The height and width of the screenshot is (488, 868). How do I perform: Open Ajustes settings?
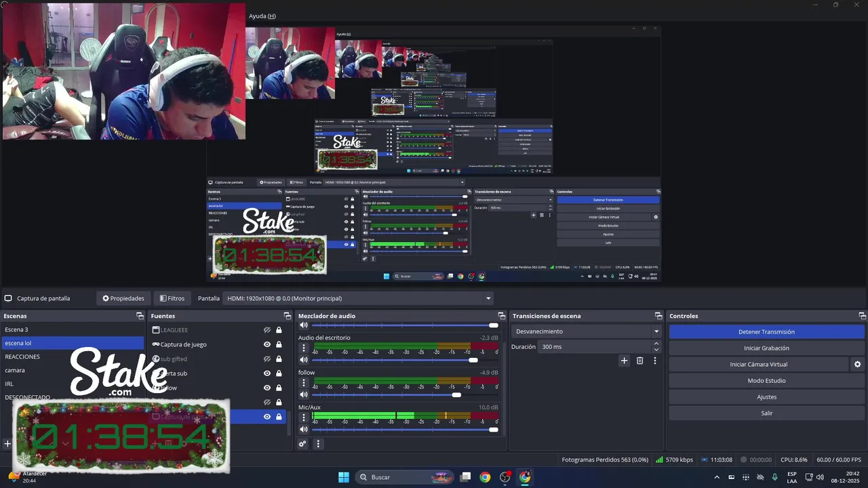tap(766, 396)
